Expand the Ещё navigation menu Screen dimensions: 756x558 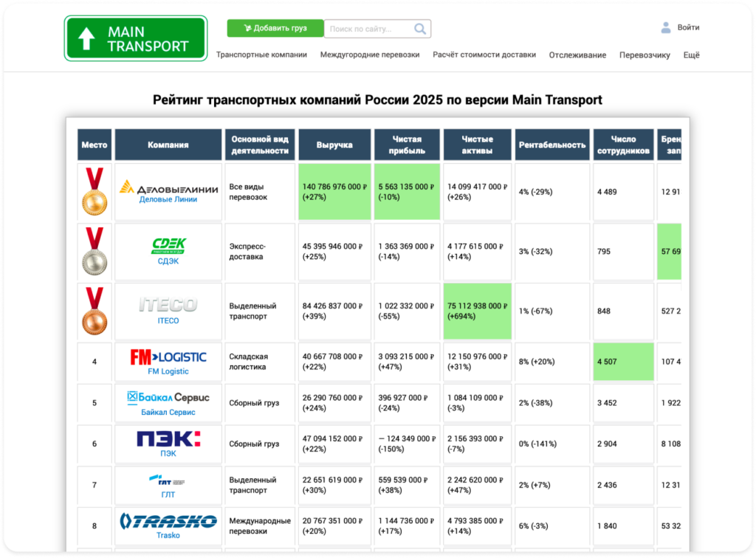click(692, 55)
